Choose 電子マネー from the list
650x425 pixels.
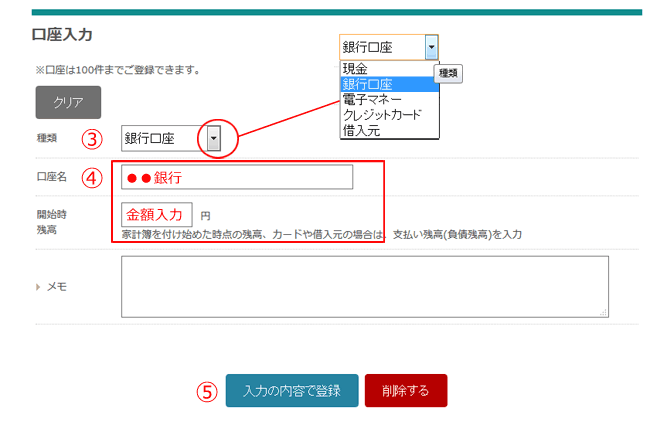coord(389,100)
